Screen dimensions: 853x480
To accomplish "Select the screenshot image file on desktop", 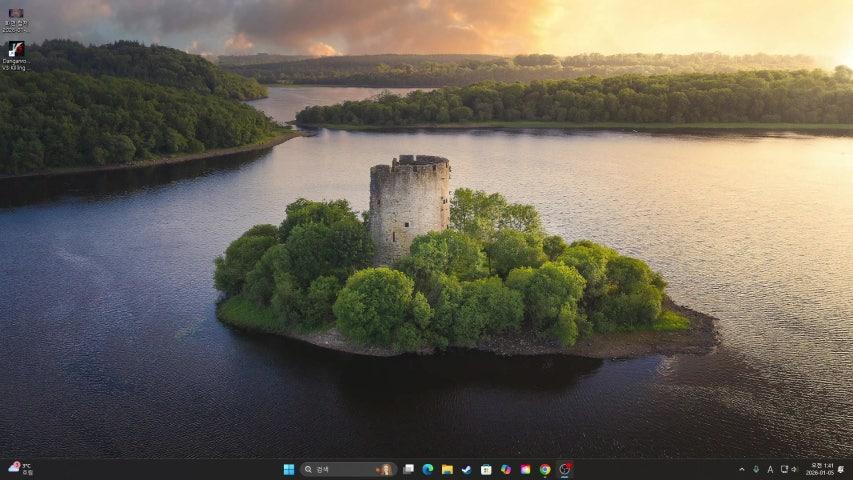I will click(x=15, y=17).
